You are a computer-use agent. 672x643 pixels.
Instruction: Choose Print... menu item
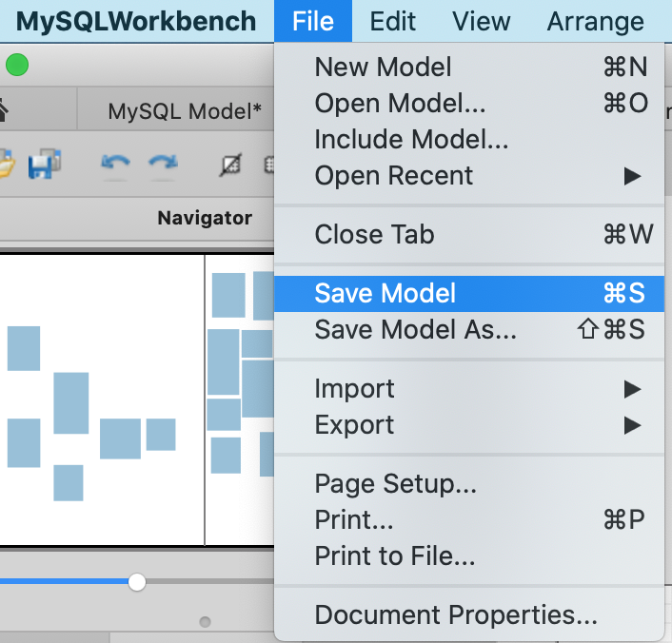(x=469, y=519)
